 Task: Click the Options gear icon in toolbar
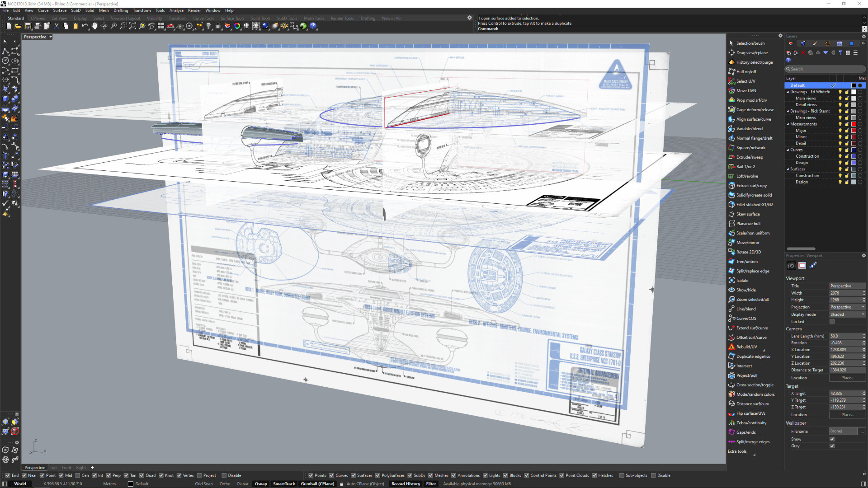coord(284,26)
